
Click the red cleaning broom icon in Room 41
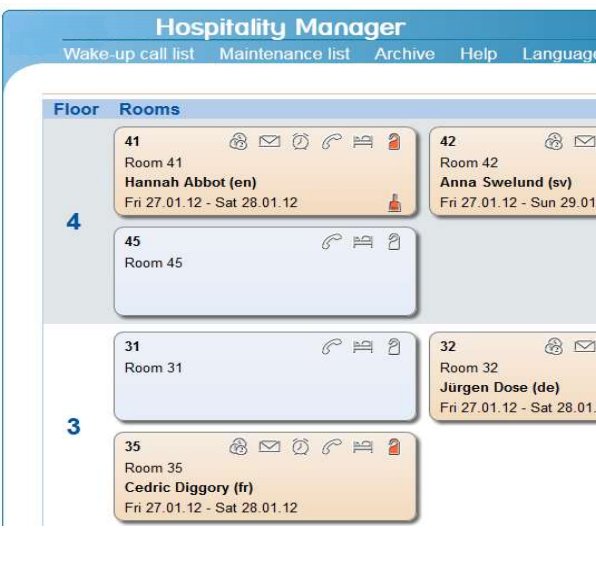point(395,202)
